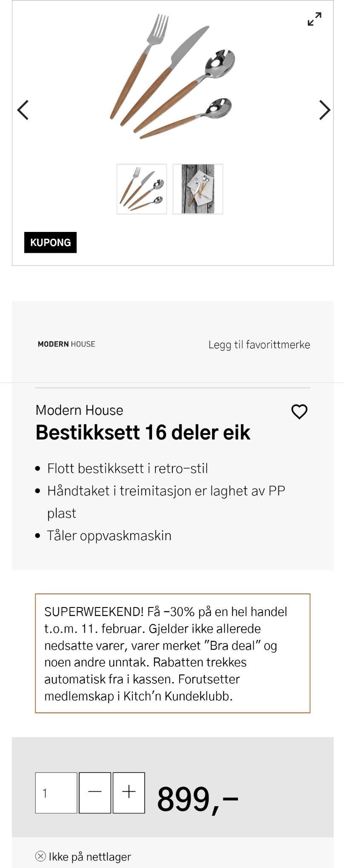Open the product title 'Bestikksett 16 deler eik'
Screen dimensions: 344x868
tap(143, 433)
